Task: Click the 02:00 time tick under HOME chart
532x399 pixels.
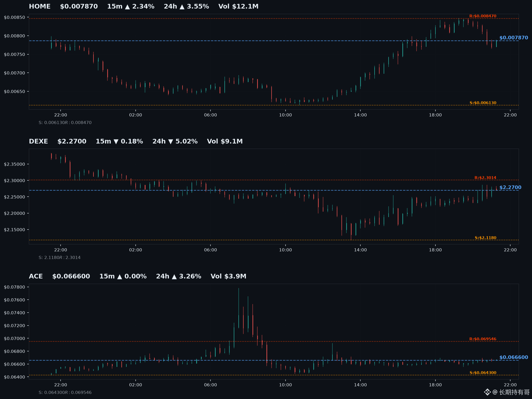Action: pos(136,115)
